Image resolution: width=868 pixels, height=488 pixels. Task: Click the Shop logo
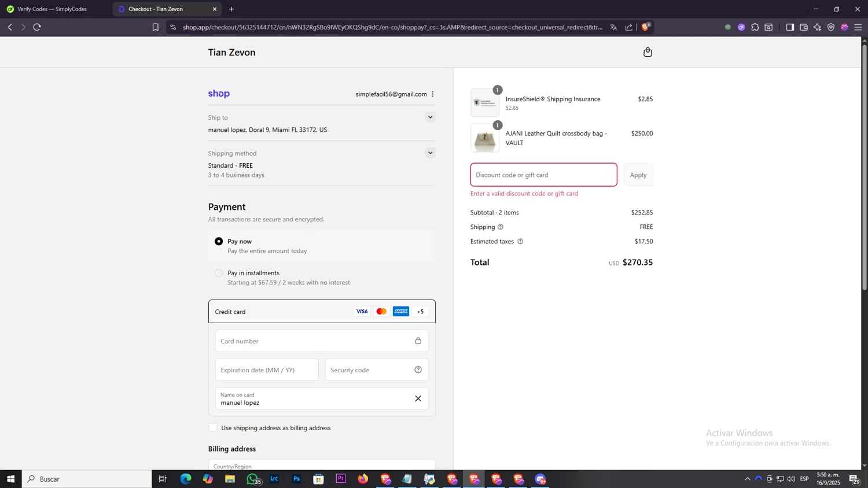219,94
